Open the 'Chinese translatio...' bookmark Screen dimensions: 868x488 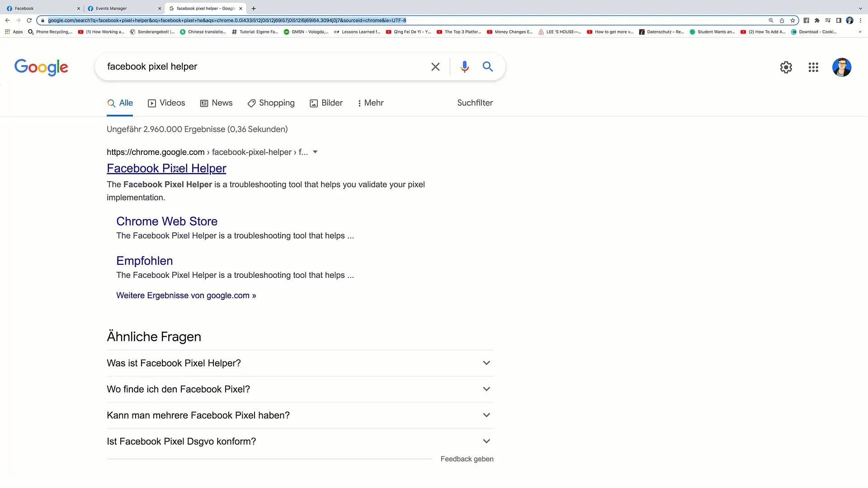pos(203,32)
